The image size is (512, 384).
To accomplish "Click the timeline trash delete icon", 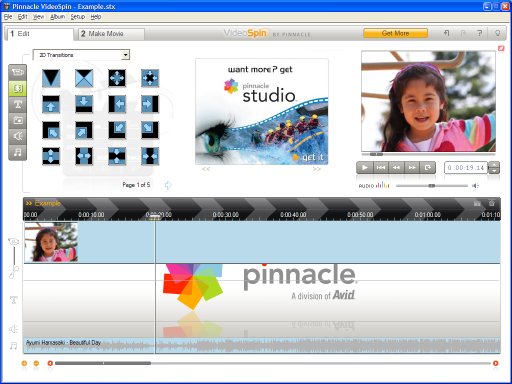I will point(491,203).
